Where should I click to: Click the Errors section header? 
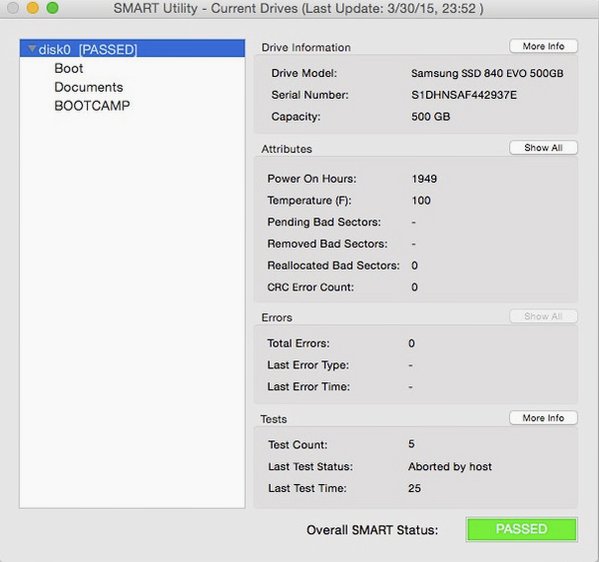277,317
